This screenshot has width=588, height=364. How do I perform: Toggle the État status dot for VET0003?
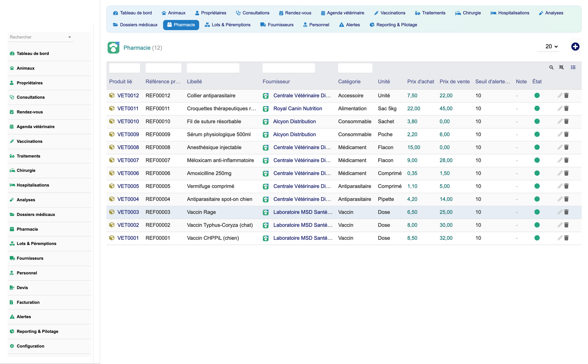(x=537, y=212)
